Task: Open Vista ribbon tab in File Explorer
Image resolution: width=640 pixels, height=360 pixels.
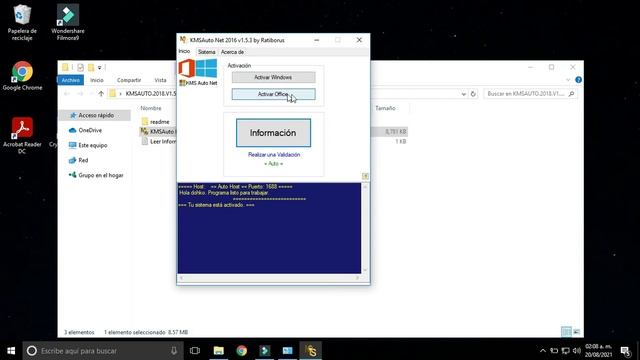Action: (x=160, y=80)
